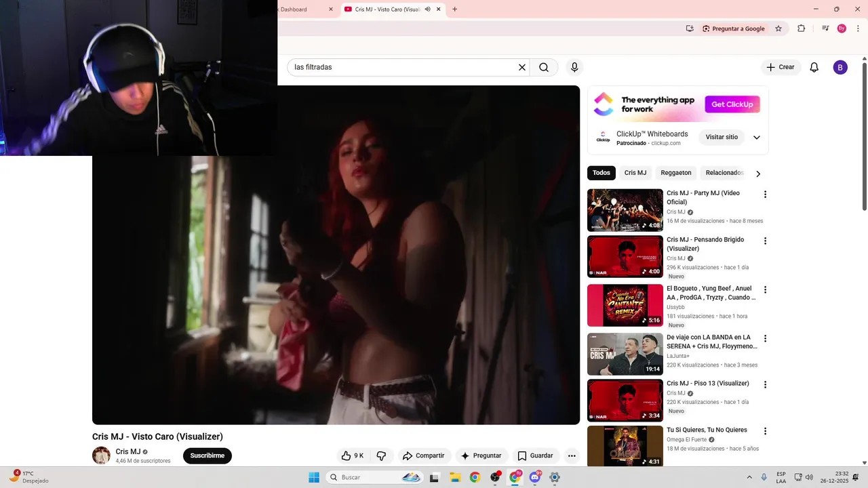Select the Todos filter chip
Viewport: 868px width, 488px height.
[601, 173]
